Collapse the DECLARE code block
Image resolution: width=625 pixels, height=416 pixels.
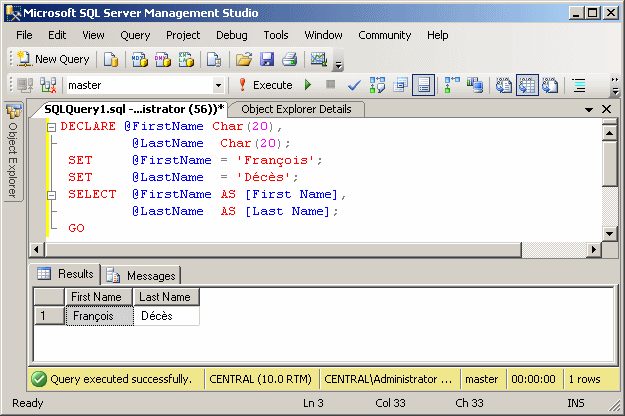coord(51,127)
